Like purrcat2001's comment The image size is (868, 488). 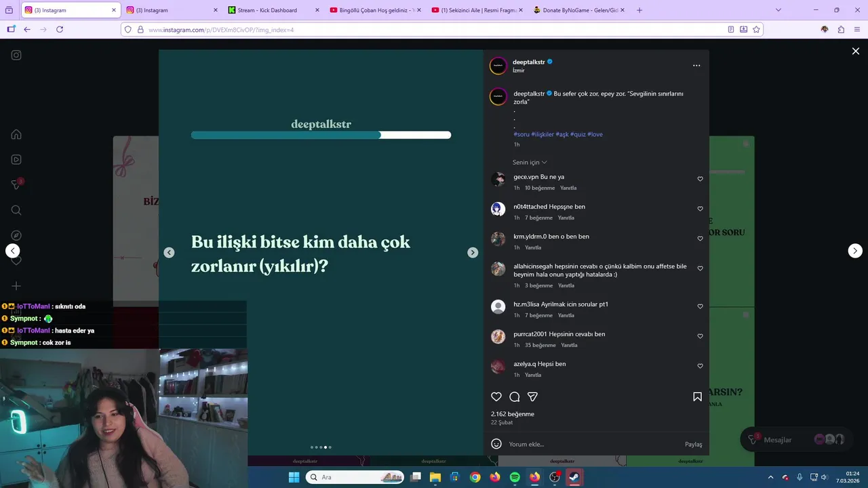tap(701, 336)
